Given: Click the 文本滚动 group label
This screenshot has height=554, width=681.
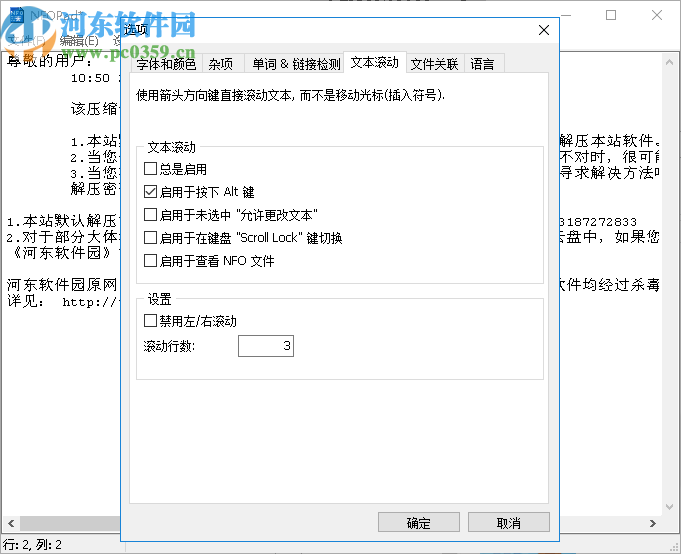Looking at the screenshot, I should tap(172, 148).
